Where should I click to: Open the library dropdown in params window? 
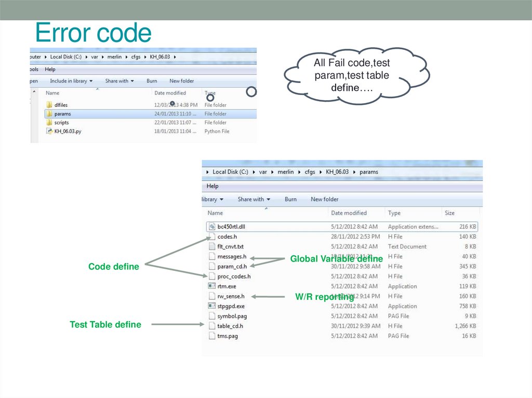click(x=212, y=199)
